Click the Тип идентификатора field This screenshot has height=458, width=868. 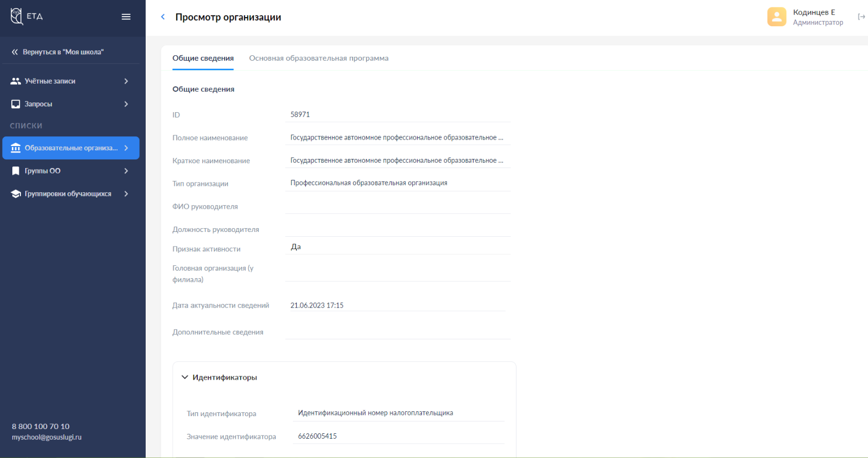tap(399, 413)
